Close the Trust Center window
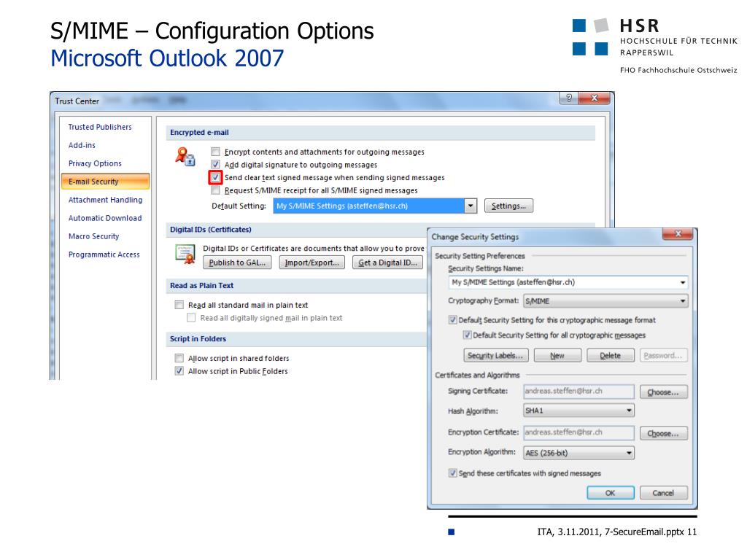 (594, 98)
